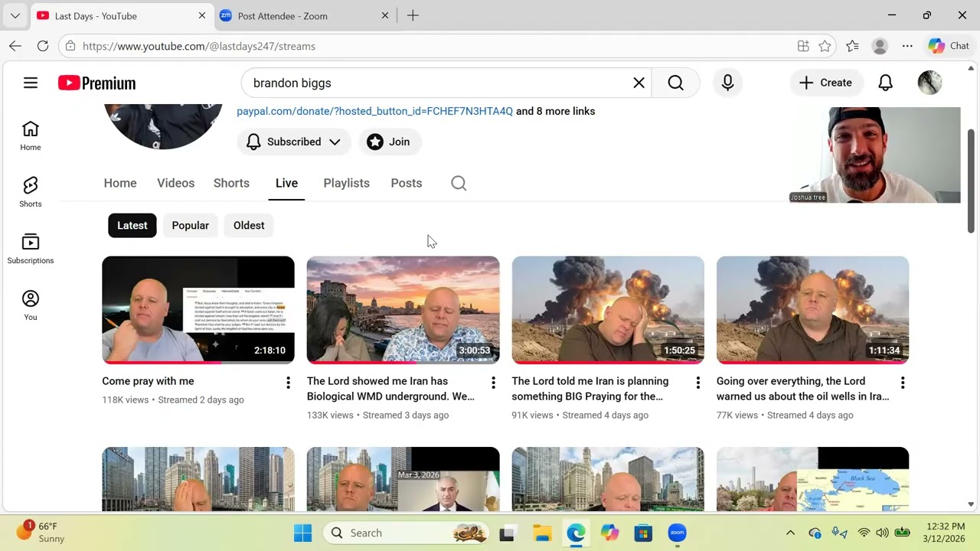980x551 pixels.
Task: Play the 2:18:10 stream thumbnail
Action: pyautogui.click(x=198, y=310)
